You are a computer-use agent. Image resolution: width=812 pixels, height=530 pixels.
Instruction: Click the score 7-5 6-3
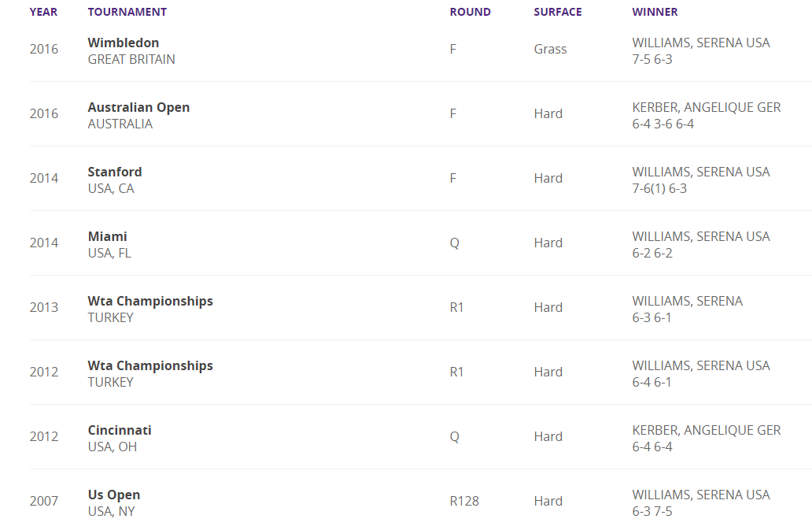pos(652,59)
